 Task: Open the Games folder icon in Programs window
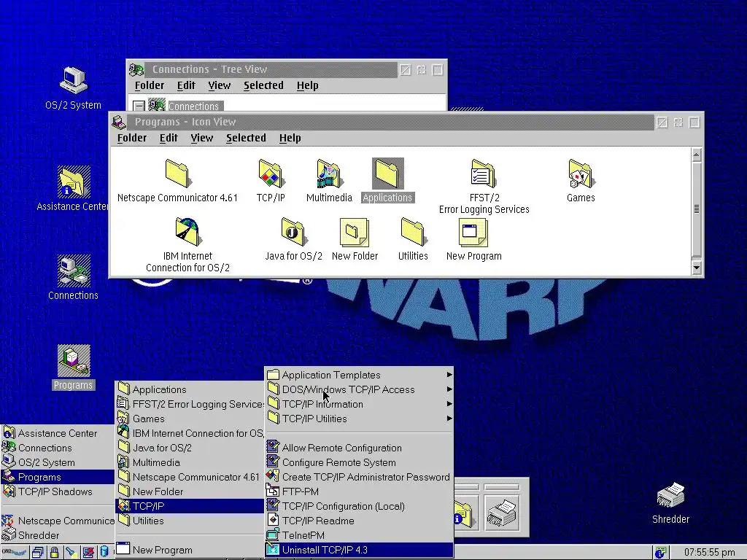581,174
